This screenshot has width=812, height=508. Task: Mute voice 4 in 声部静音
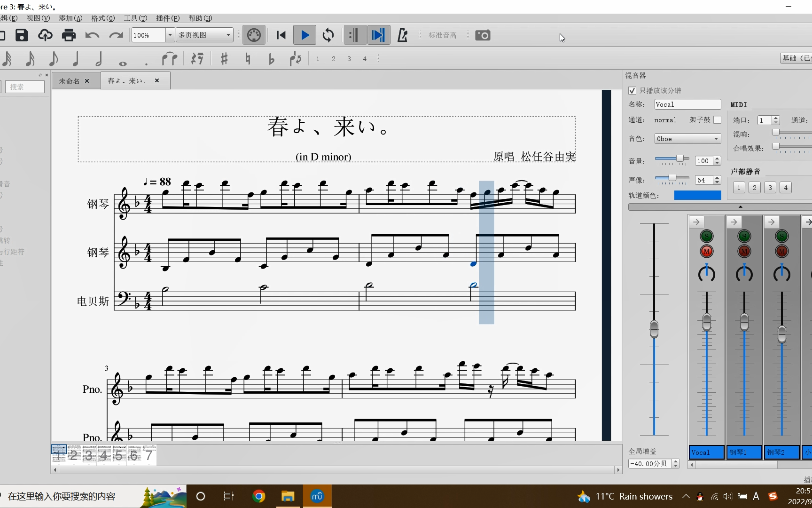[785, 188]
